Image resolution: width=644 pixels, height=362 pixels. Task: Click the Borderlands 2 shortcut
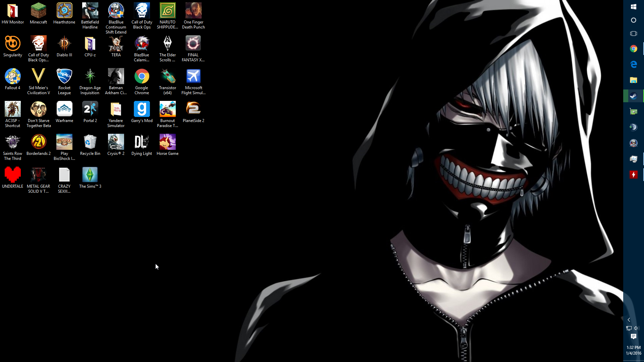(38, 142)
